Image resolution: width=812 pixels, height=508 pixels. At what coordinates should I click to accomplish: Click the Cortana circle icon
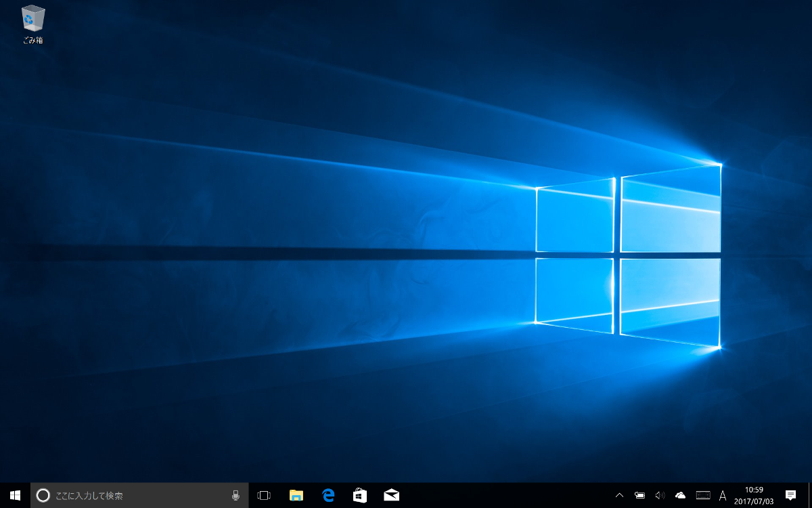[x=43, y=495]
